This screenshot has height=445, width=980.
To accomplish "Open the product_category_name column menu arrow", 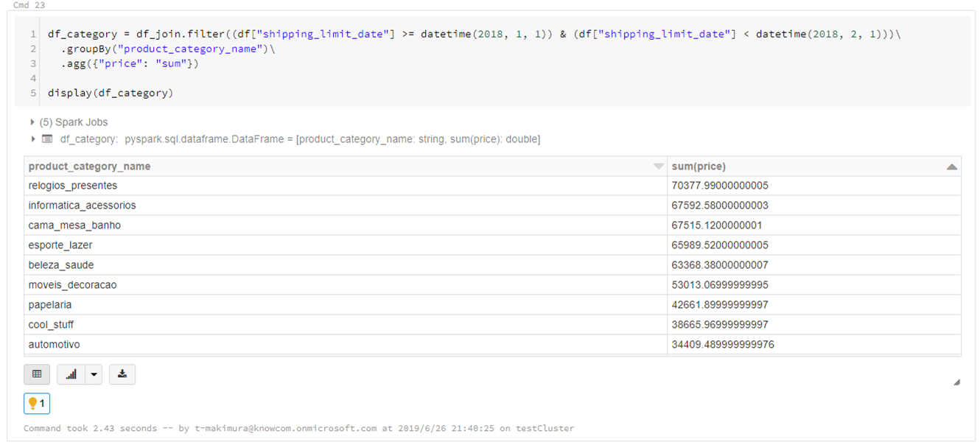I will pyautogui.click(x=658, y=166).
